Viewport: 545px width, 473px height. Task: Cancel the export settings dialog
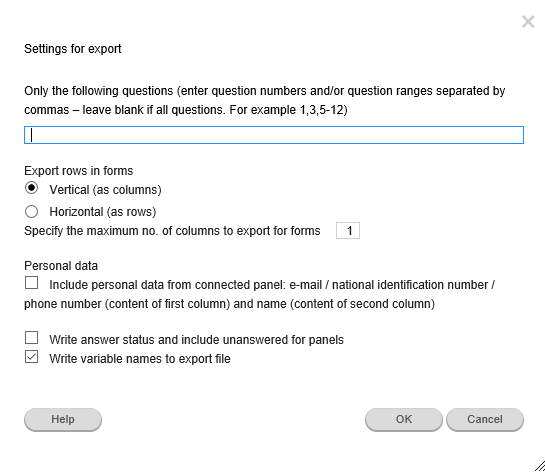click(485, 419)
